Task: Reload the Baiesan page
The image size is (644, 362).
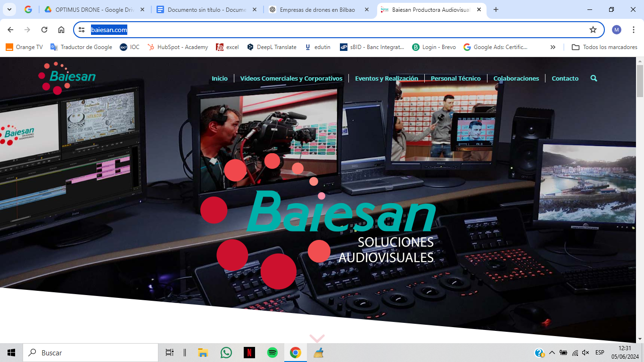Action: pyautogui.click(x=44, y=30)
